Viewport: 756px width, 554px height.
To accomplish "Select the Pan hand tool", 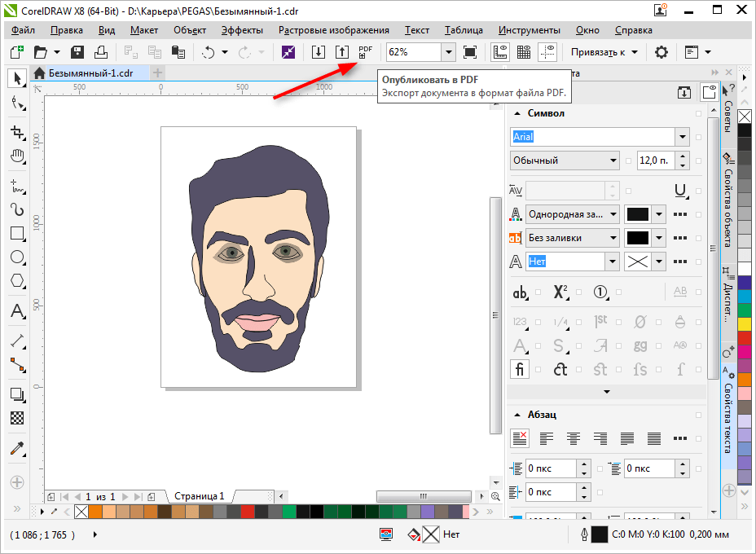I will (x=16, y=156).
